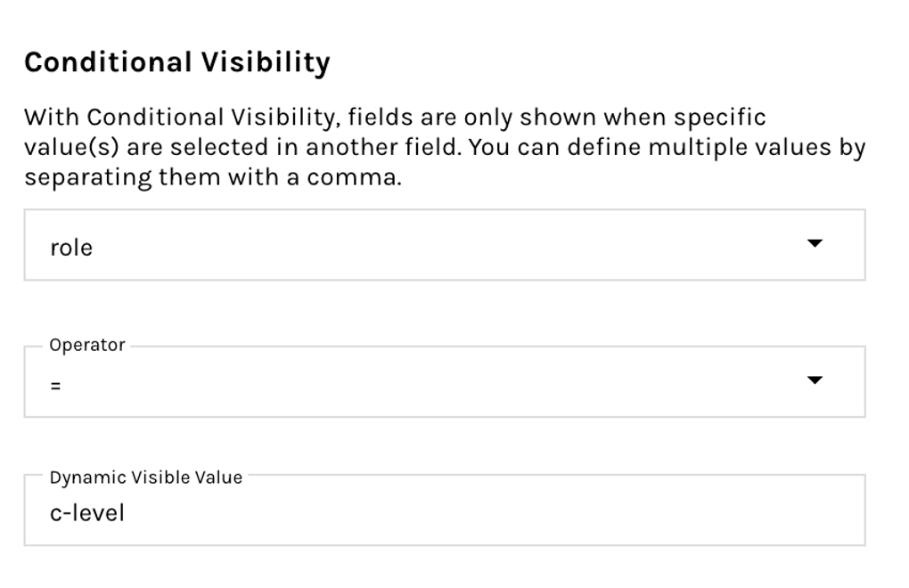Click the arrow icon on the role dropdown
The width and height of the screenshot is (909, 588).
(x=815, y=244)
